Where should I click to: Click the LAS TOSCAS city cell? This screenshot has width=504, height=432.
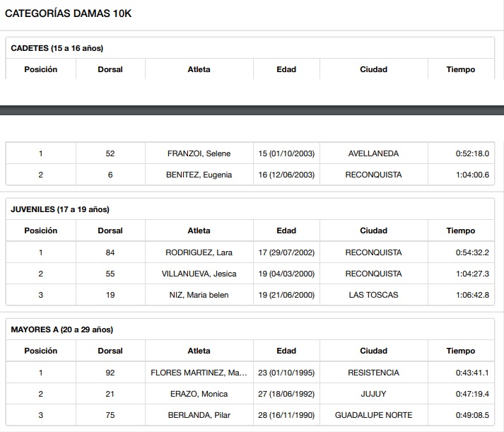coord(373,295)
